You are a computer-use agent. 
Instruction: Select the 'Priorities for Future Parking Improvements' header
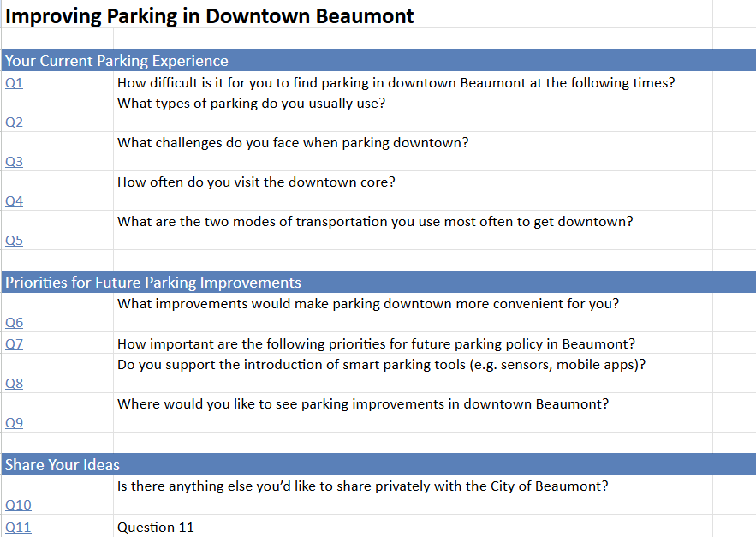(153, 283)
